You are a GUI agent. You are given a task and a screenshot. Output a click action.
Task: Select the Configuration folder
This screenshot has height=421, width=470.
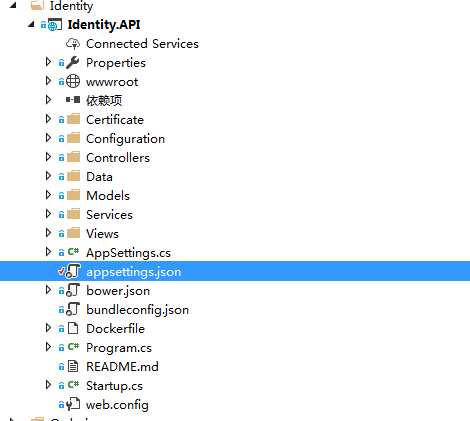[x=125, y=139]
